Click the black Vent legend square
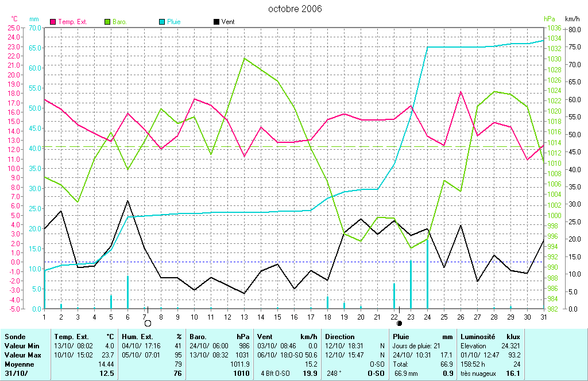The height and width of the screenshot is (381, 588). [216, 22]
